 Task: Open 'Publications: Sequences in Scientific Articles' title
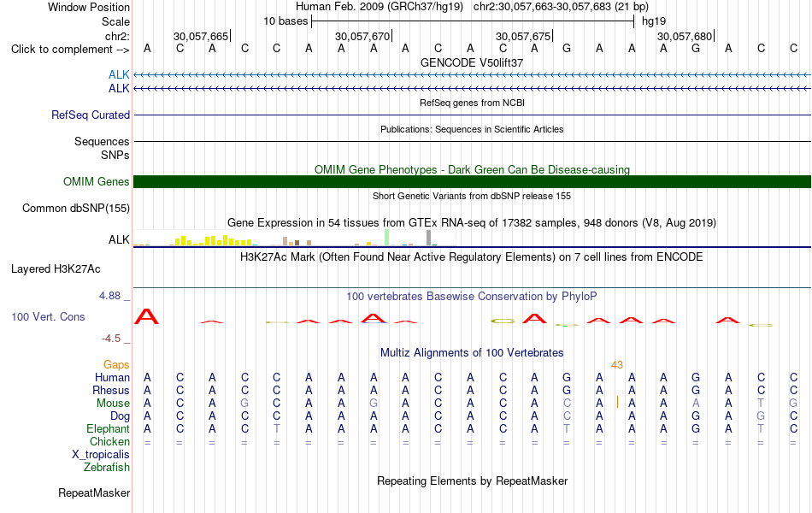472,129
